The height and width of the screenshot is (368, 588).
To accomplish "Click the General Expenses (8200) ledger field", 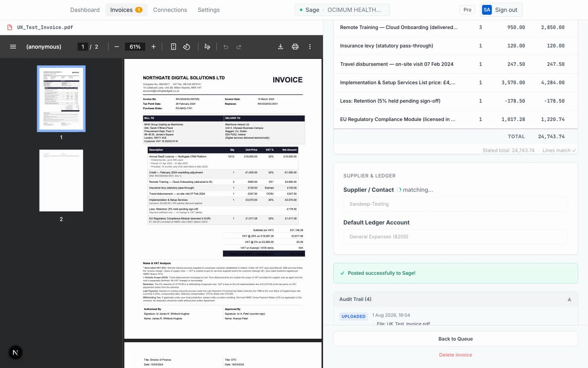I will click(x=456, y=237).
